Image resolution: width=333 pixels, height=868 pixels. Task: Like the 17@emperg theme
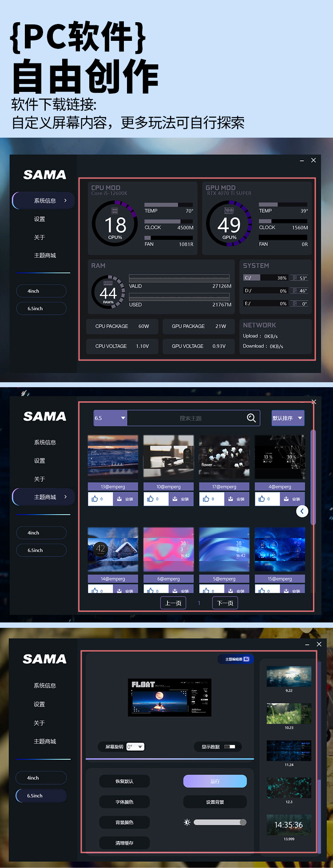point(211,499)
